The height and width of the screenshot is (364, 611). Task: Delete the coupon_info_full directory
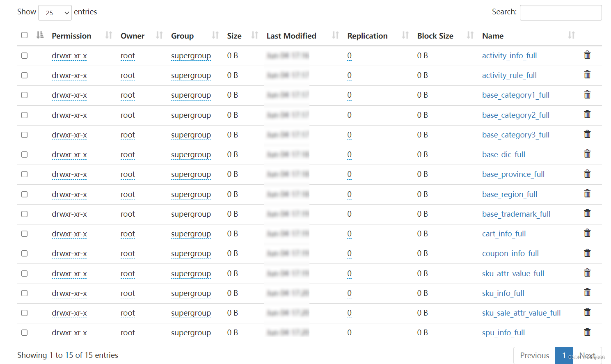(587, 253)
